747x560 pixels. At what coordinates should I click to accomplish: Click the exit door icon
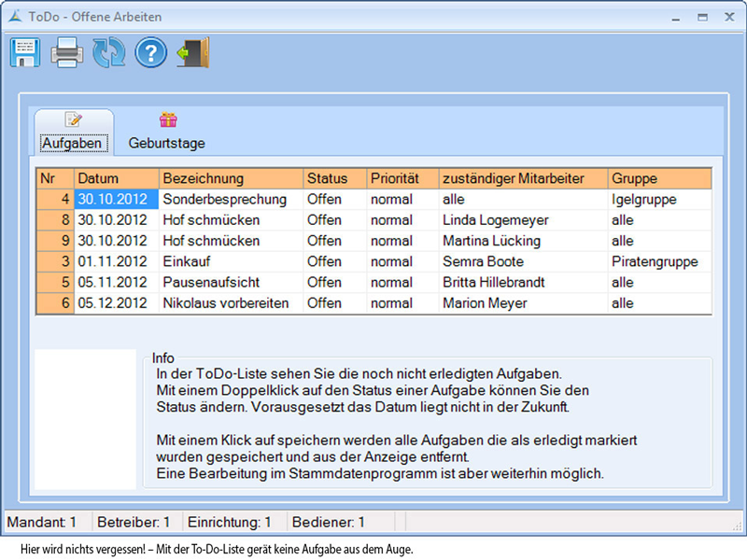pos(192,52)
